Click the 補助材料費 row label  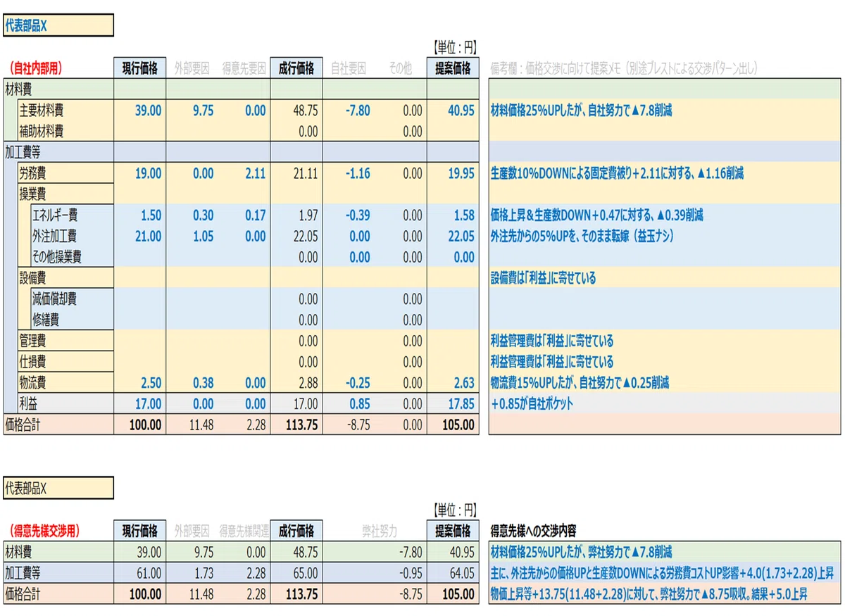(x=65, y=132)
